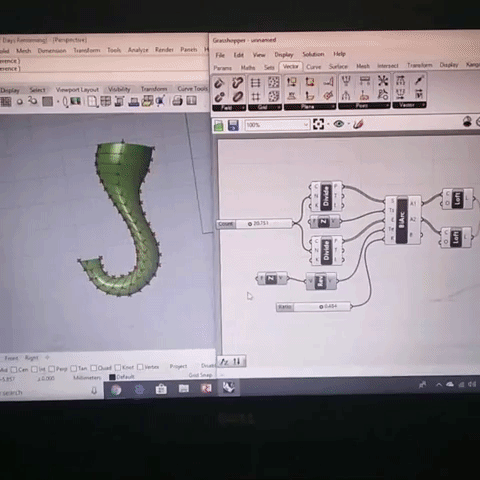Click the Grid Snap status button
This screenshot has width=480, height=480.
tap(200, 375)
